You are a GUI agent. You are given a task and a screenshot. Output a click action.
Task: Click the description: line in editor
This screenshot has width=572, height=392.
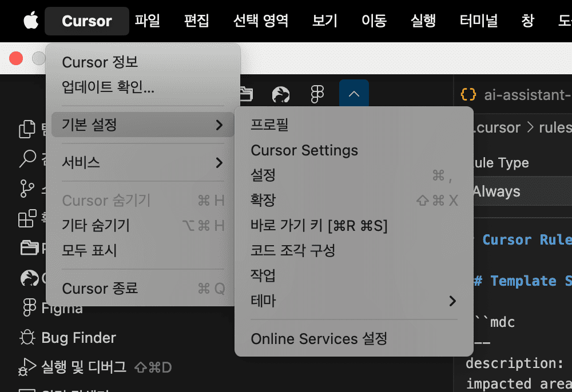coord(514,363)
